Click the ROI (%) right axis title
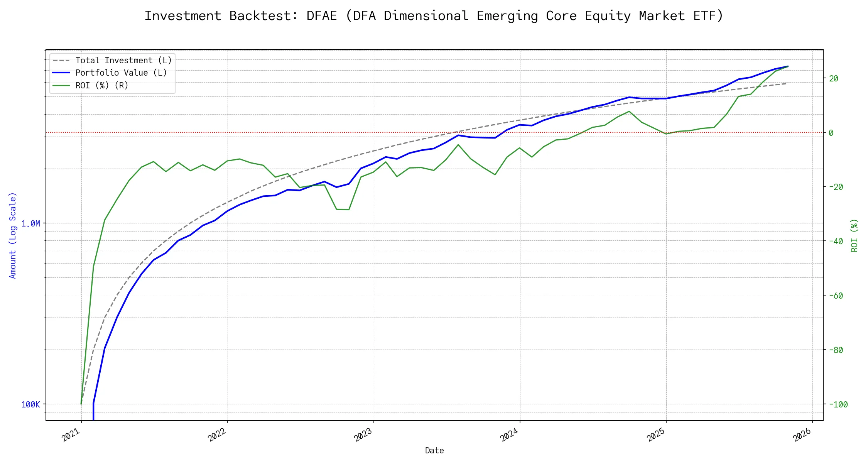868x463 pixels. pos(854,235)
